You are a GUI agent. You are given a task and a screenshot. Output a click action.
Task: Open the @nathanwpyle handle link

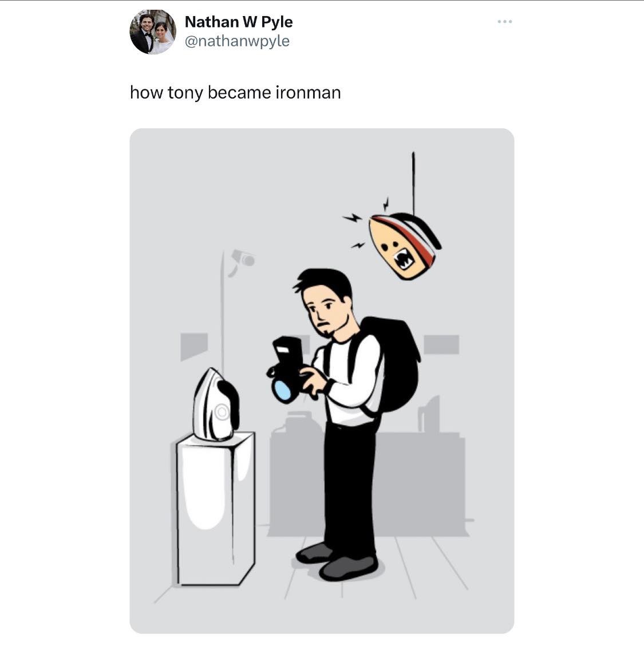[x=237, y=41]
